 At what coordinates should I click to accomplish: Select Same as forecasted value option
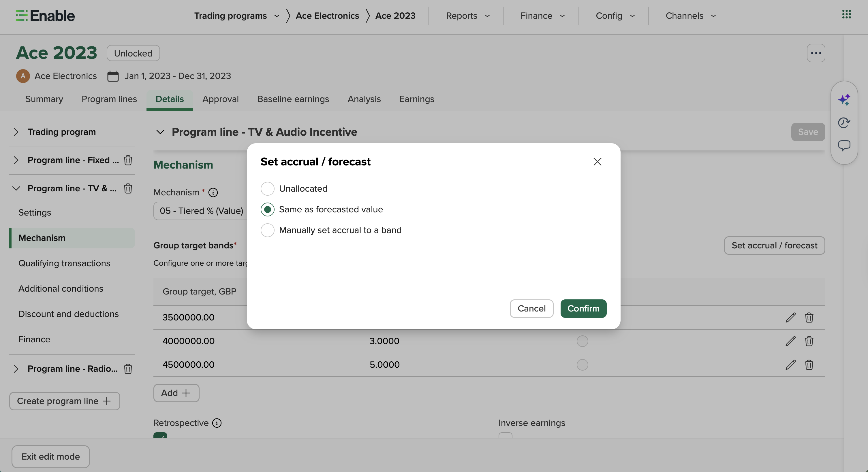pyautogui.click(x=267, y=209)
